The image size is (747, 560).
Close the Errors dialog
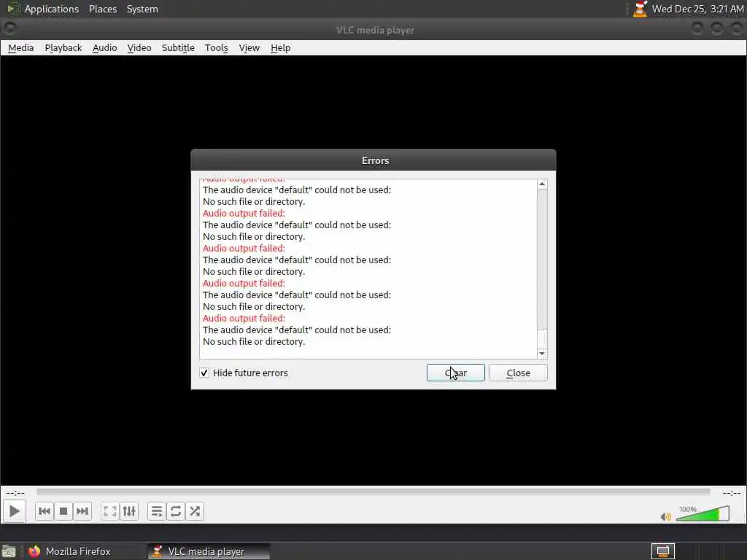(x=519, y=373)
